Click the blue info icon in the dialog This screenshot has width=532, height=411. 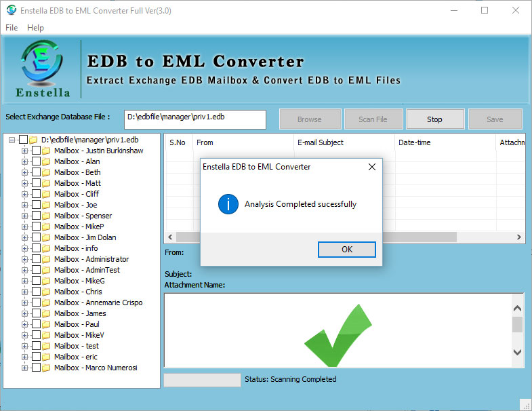click(228, 204)
